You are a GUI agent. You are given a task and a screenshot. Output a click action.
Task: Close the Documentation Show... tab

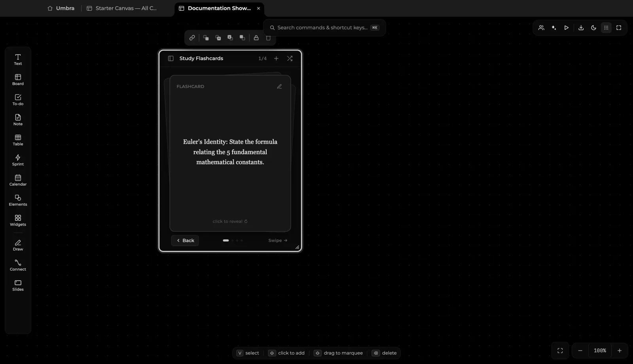click(x=258, y=8)
